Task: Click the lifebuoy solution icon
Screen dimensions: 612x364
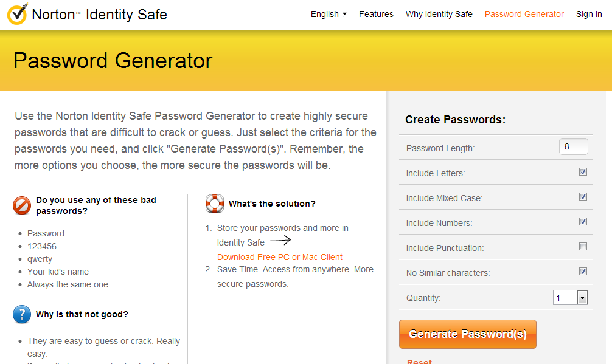Action: (215, 204)
